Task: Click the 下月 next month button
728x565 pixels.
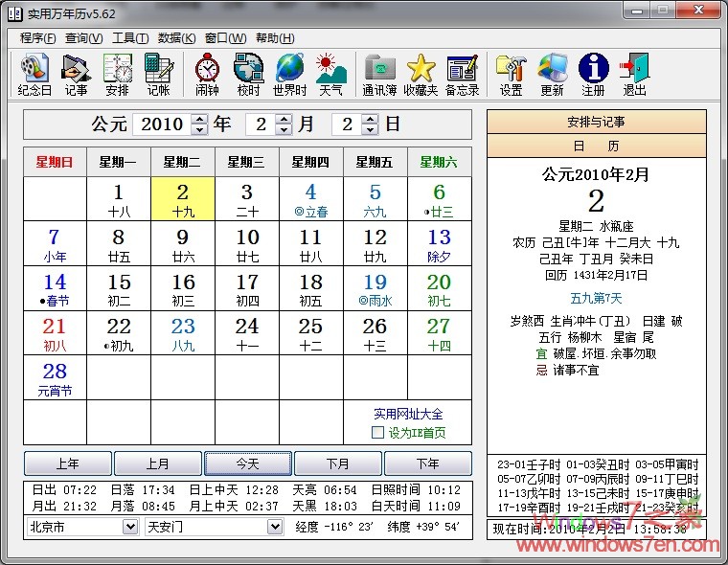Action: pyautogui.click(x=337, y=463)
